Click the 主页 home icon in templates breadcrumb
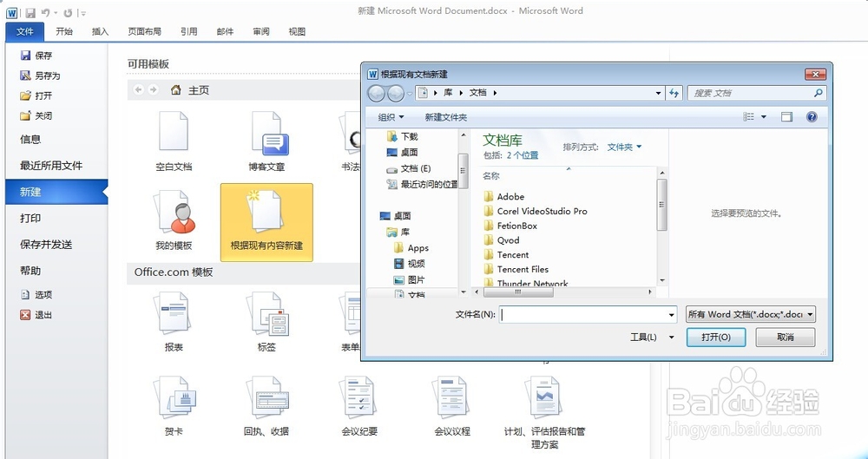This screenshot has height=459, width=868. coord(176,89)
